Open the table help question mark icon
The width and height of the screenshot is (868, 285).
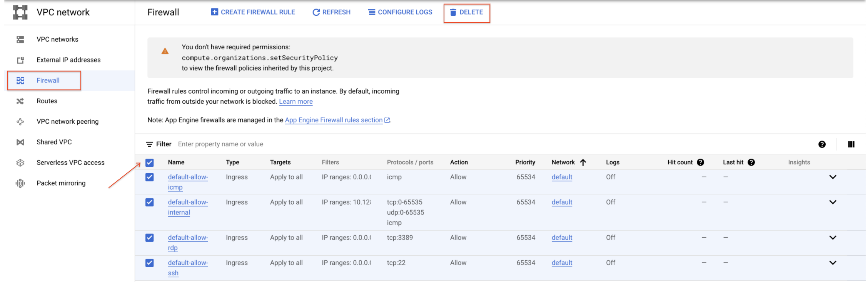click(822, 144)
